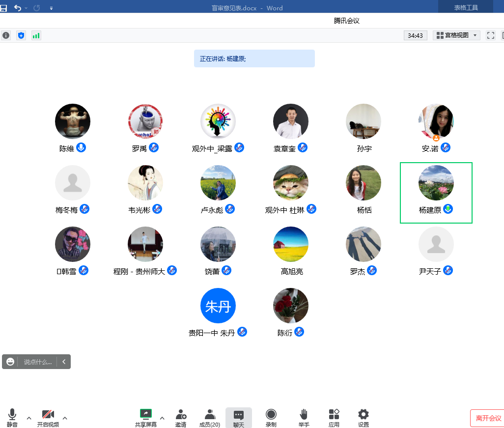Click 梅冬梅's muted mic icon
The height and width of the screenshot is (428, 504).
pos(84,209)
